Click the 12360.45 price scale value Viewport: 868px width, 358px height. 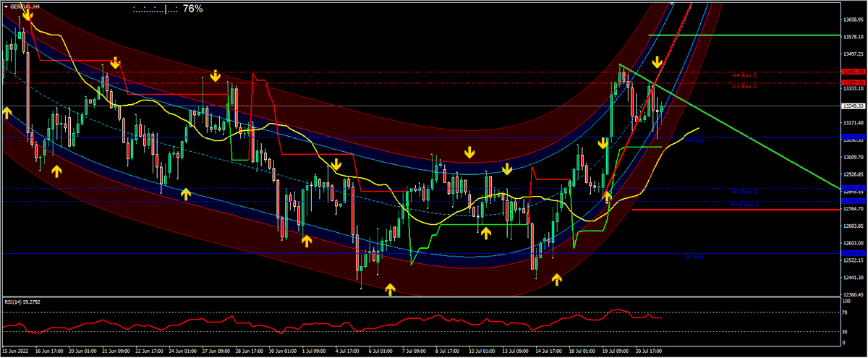coord(854,295)
